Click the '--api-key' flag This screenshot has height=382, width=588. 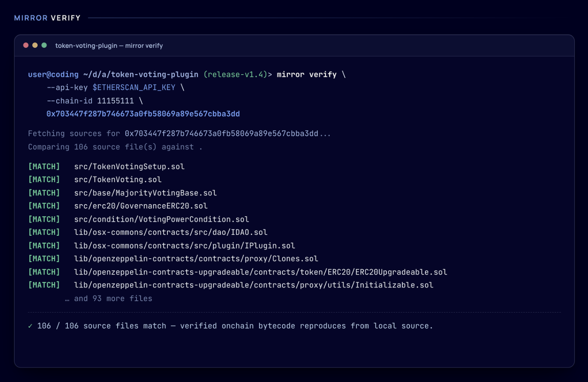pos(67,88)
